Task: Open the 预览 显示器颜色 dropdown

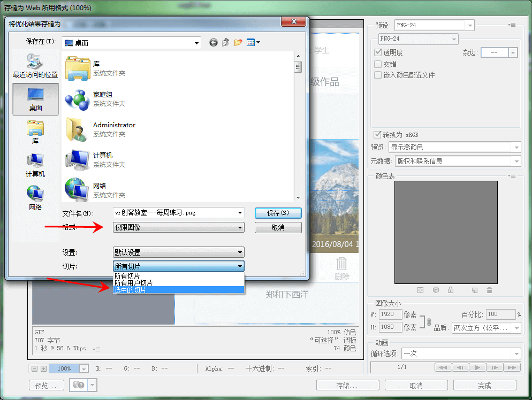Action: (454, 147)
